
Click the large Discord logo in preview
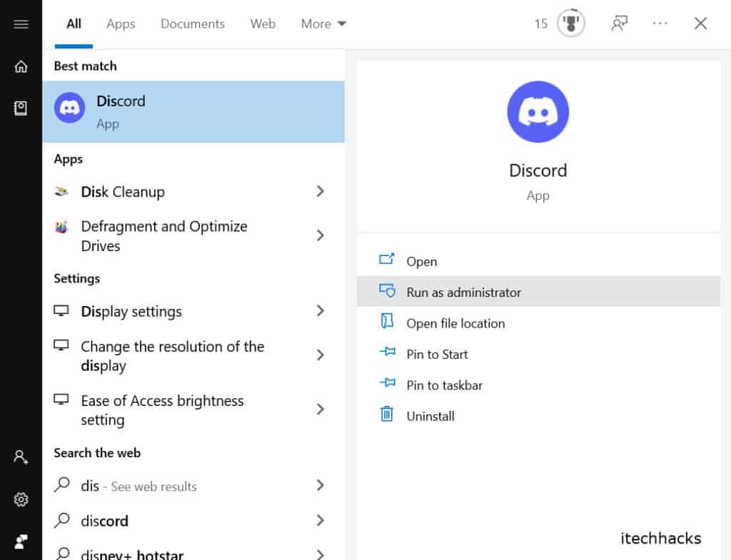(x=538, y=112)
